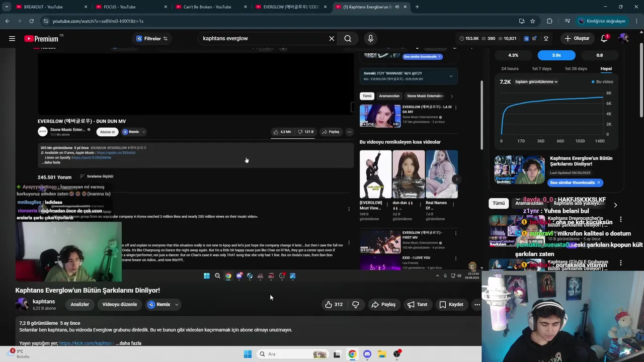Reload the page
This screenshot has width=644, height=362.
click(31, 21)
